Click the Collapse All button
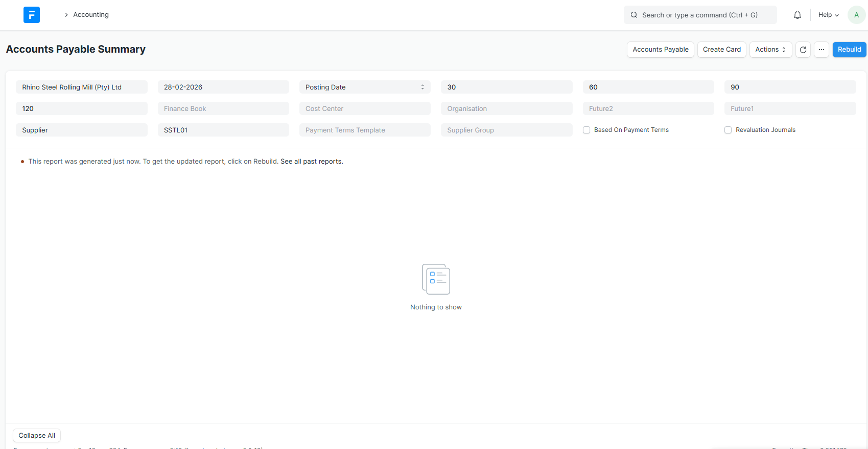Viewport: 868px width, 449px height. (x=37, y=436)
